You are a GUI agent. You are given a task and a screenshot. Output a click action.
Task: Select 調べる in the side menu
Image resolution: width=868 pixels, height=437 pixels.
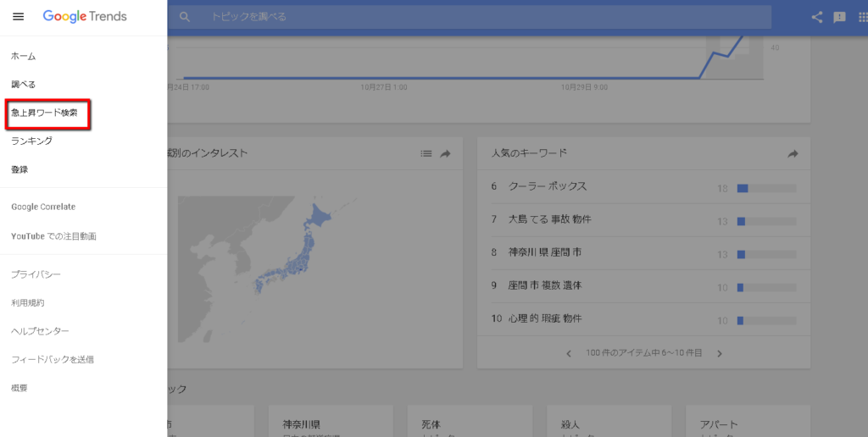(x=24, y=85)
